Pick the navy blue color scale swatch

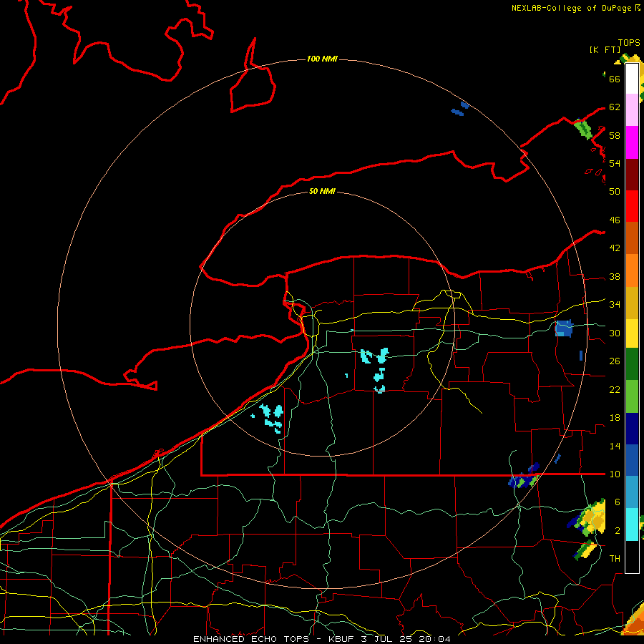(632, 429)
